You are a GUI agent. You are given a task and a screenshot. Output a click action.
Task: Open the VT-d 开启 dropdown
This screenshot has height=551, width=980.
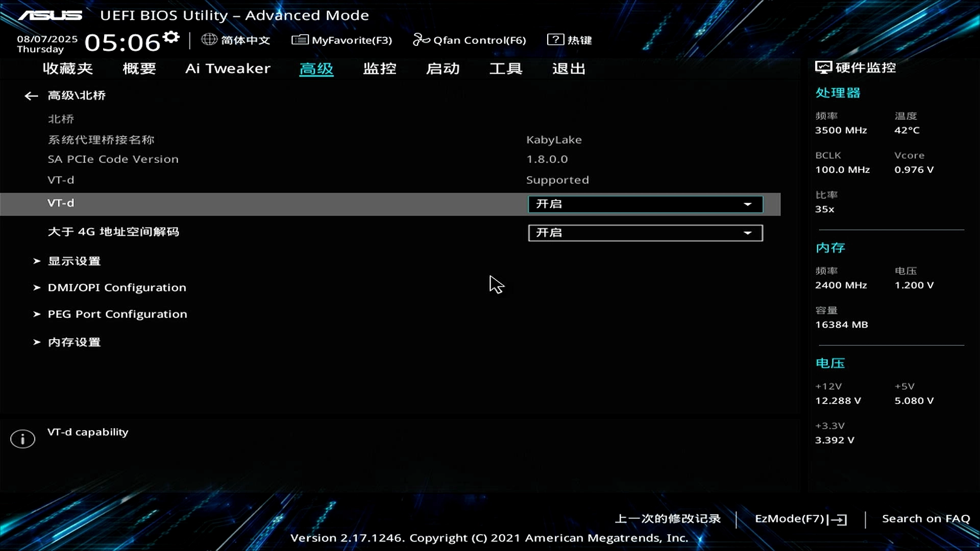point(645,204)
